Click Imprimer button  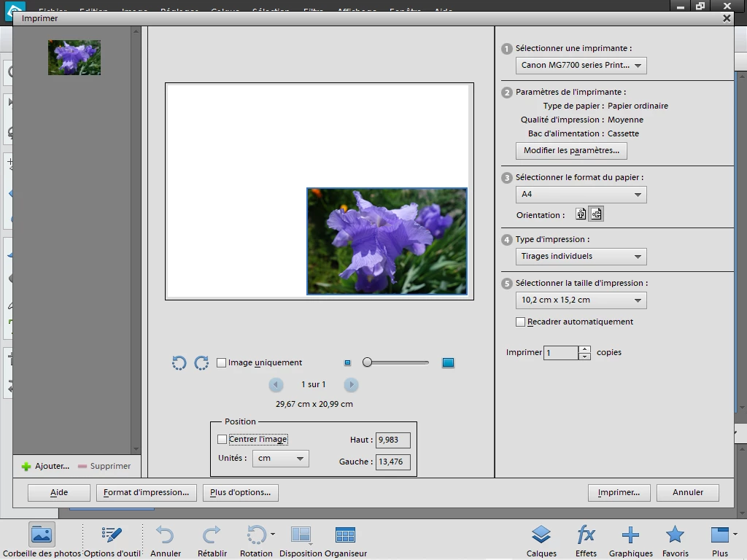click(619, 492)
